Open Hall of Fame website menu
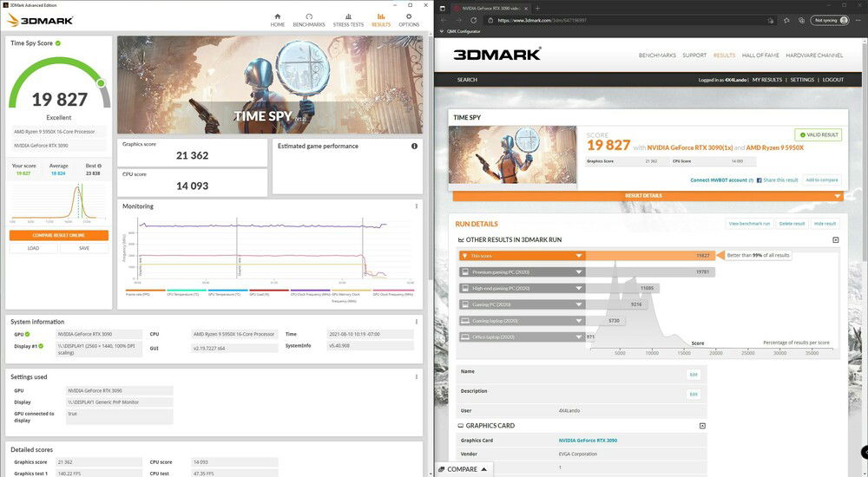Viewport: 868px width, 477px height. click(x=759, y=56)
